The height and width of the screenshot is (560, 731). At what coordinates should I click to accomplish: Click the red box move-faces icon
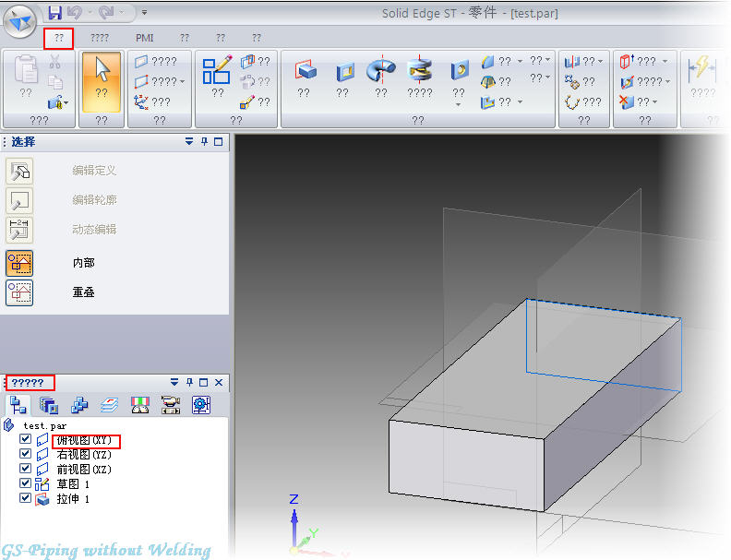coord(627,61)
